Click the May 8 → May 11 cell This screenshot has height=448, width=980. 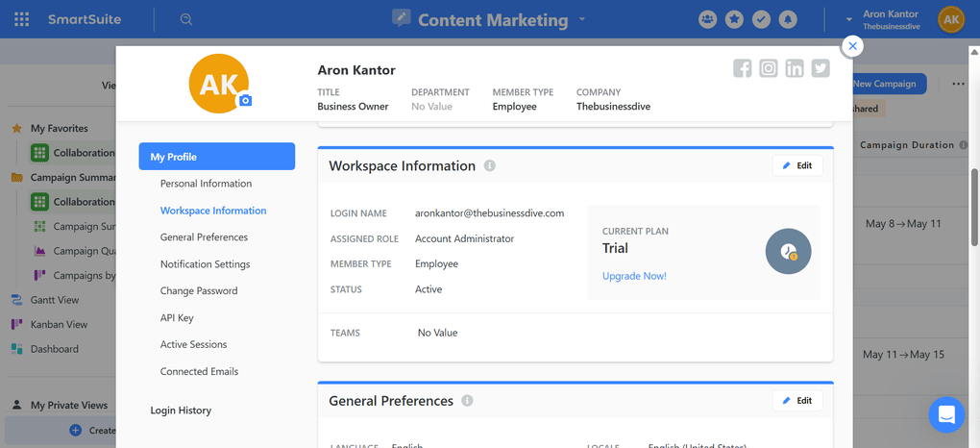pos(903,223)
